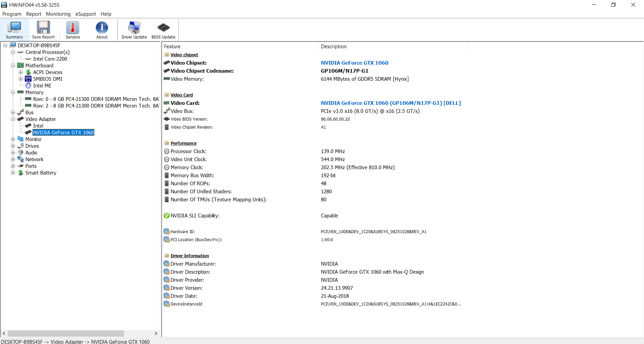Click the Video Memory chip icon

[x=167, y=79]
